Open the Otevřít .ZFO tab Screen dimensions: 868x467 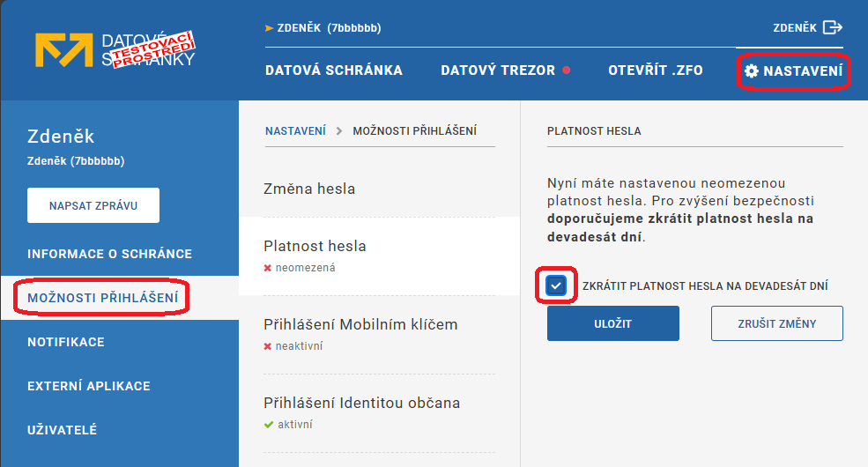pyautogui.click(x=655, y=70)
